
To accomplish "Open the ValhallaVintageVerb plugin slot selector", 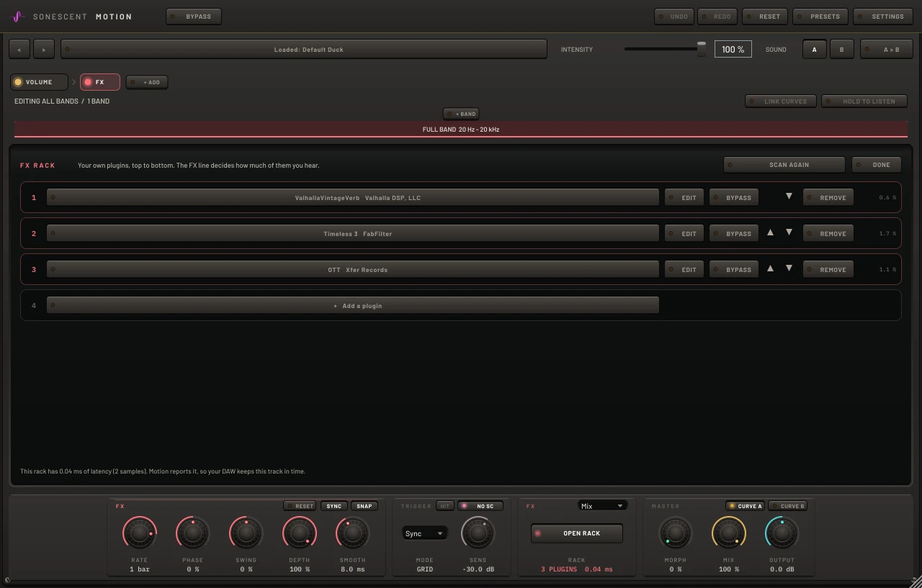I will click(353, 198).
